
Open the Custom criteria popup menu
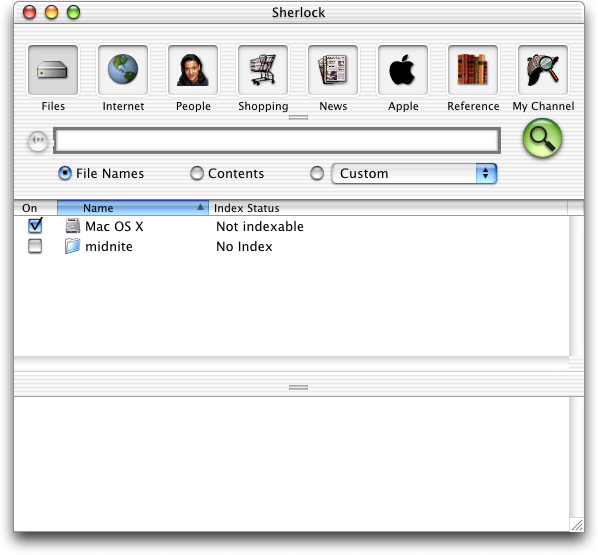coord(414,174)
